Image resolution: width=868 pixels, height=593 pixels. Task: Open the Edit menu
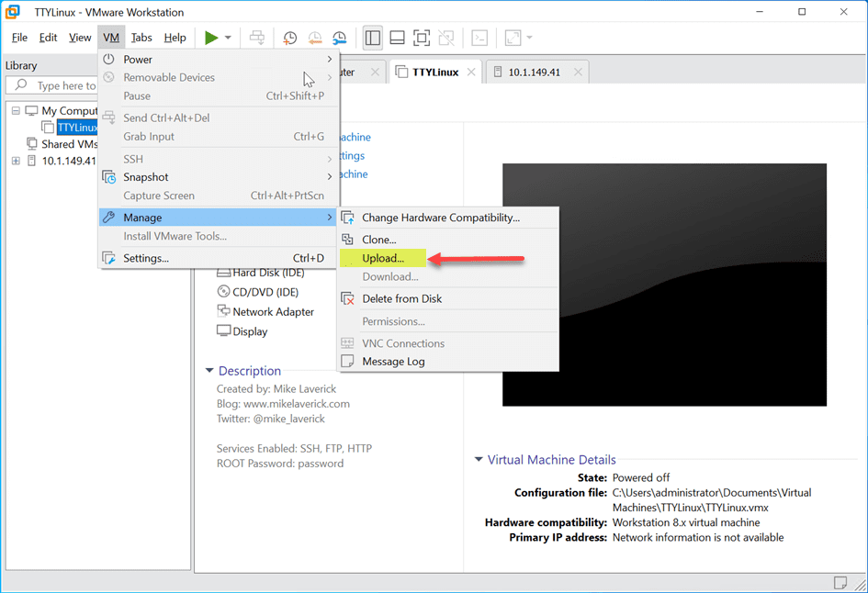[x=48, y=38]
